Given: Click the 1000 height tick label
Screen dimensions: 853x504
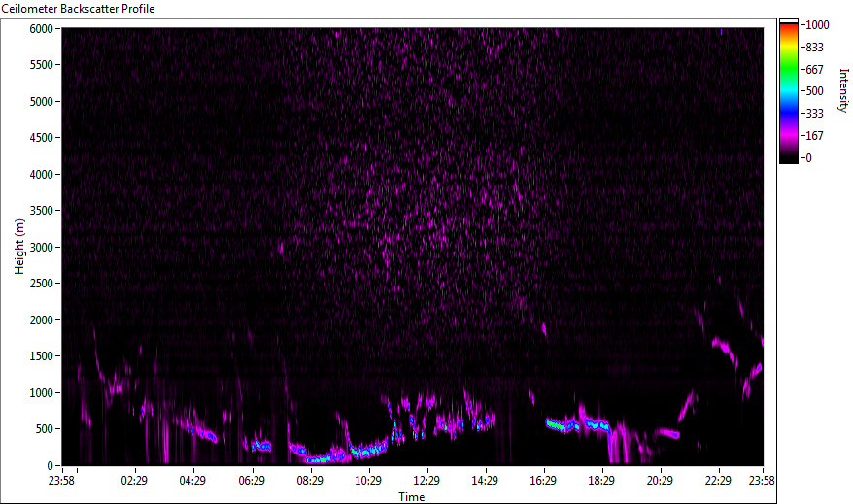Looking at the screenshot, I should (42, 393).
